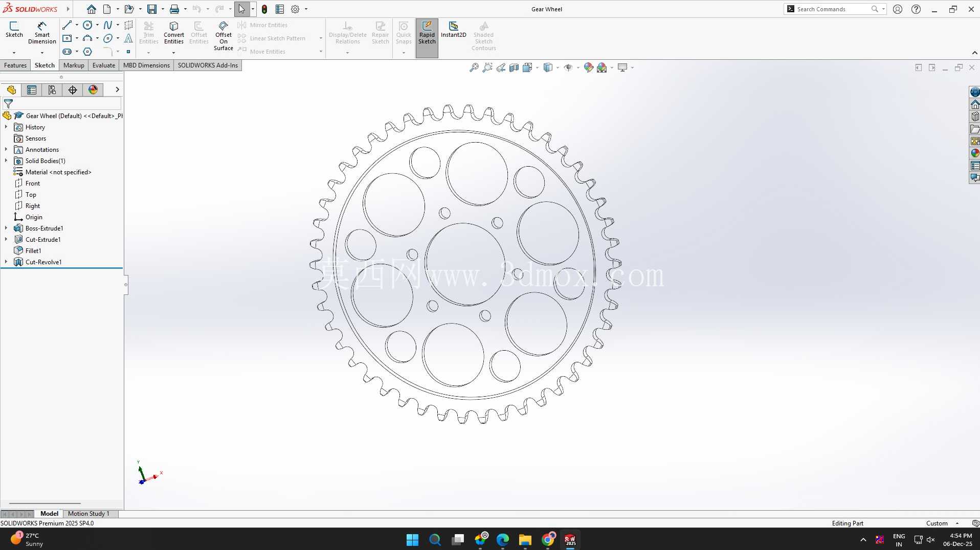Expand the SOLIDWORKS menu arrow
This screenshot has height=550, width=980.
point(68,9)
